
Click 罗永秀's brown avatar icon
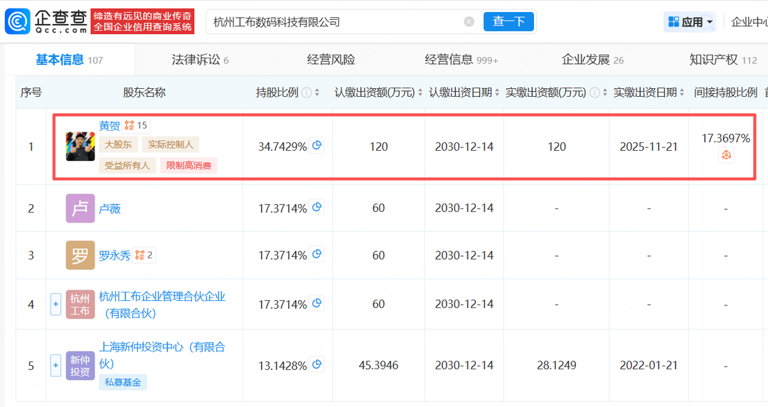80,255
